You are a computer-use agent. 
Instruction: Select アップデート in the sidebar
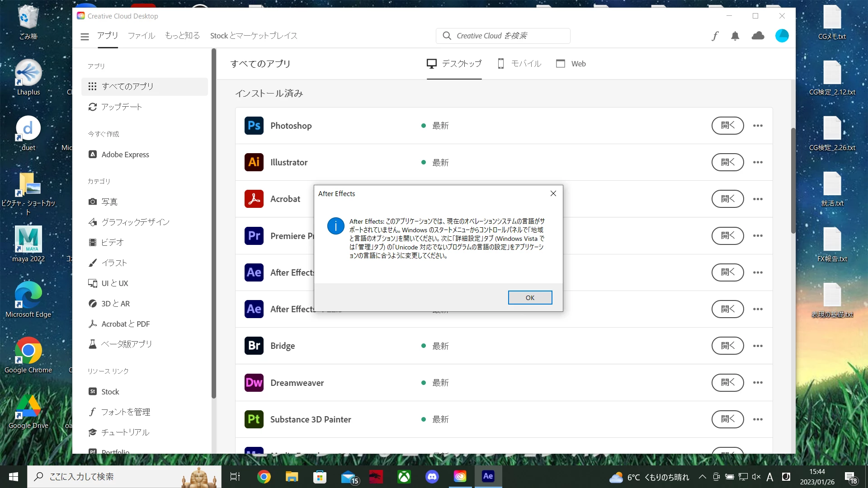pos(122,107)
